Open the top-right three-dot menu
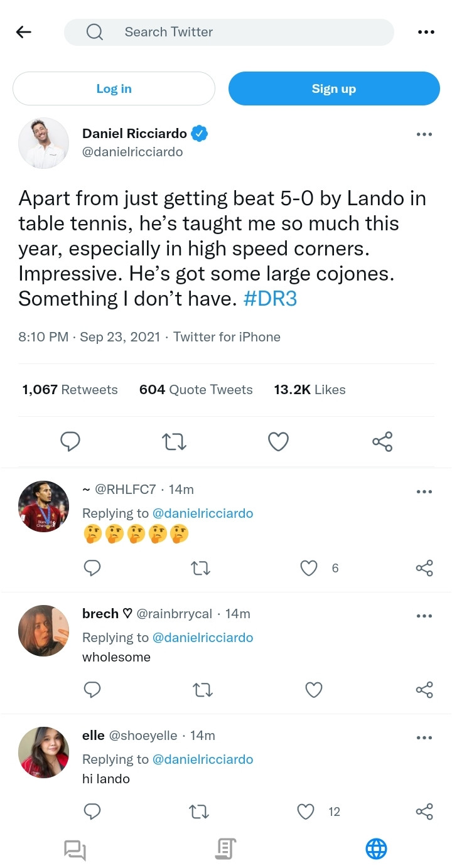 click(x=426, y=32)
